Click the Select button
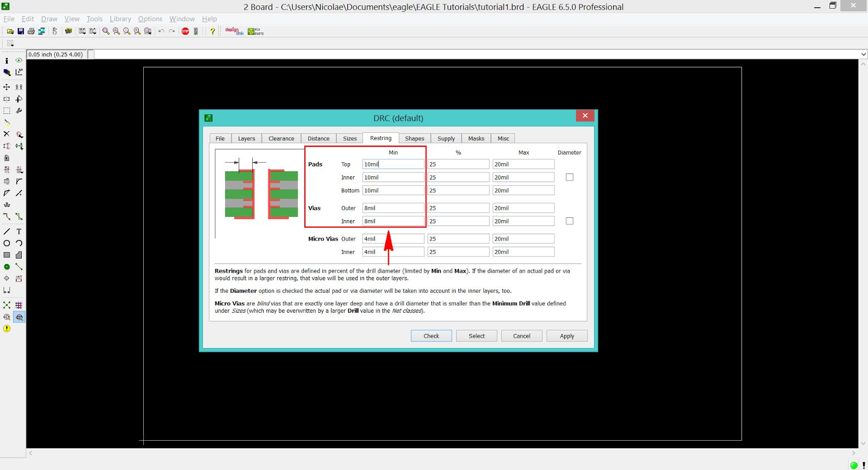The height and width of the screenshot is (470, 868). pos(477,336)
